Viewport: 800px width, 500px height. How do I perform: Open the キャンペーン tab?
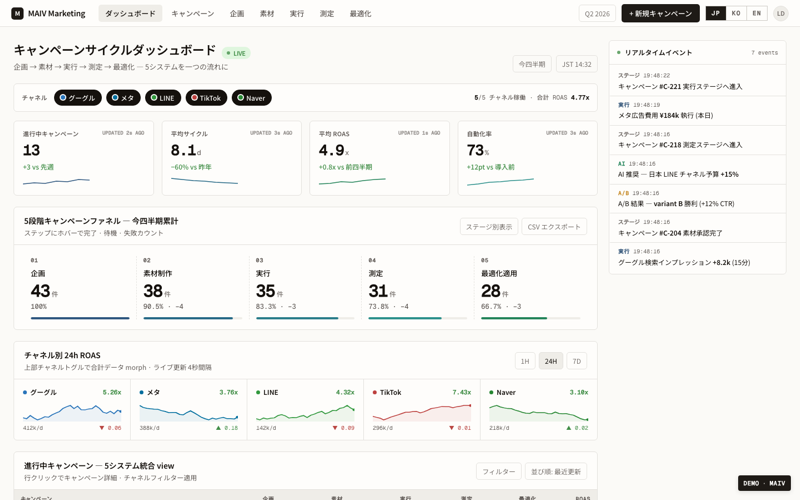[192, 13]
